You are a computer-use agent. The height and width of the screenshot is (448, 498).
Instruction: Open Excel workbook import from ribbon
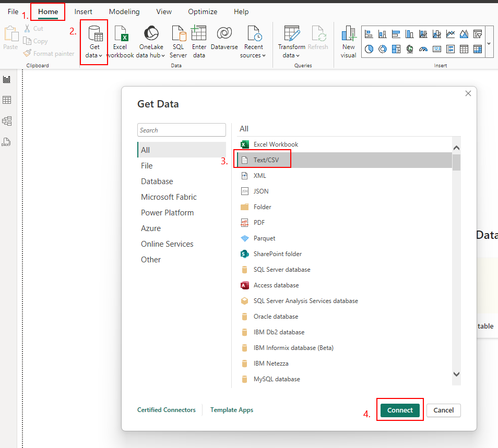coord(121,42)
